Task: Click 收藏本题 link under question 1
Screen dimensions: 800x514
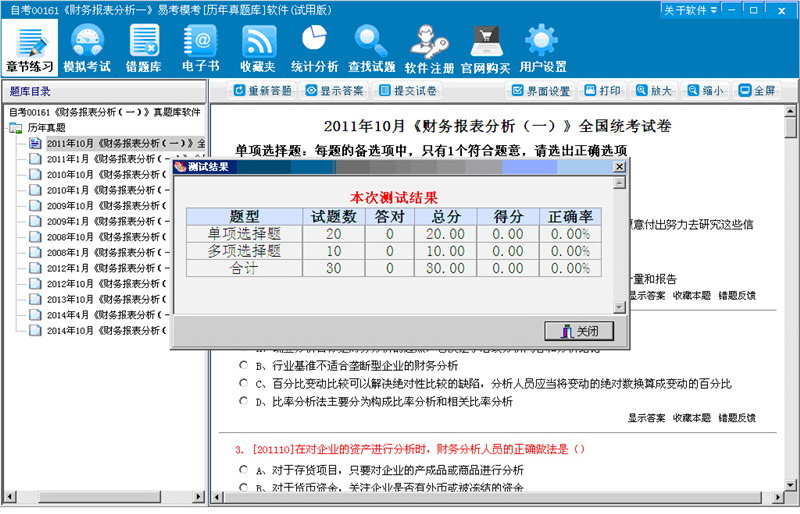Action: 691,296
